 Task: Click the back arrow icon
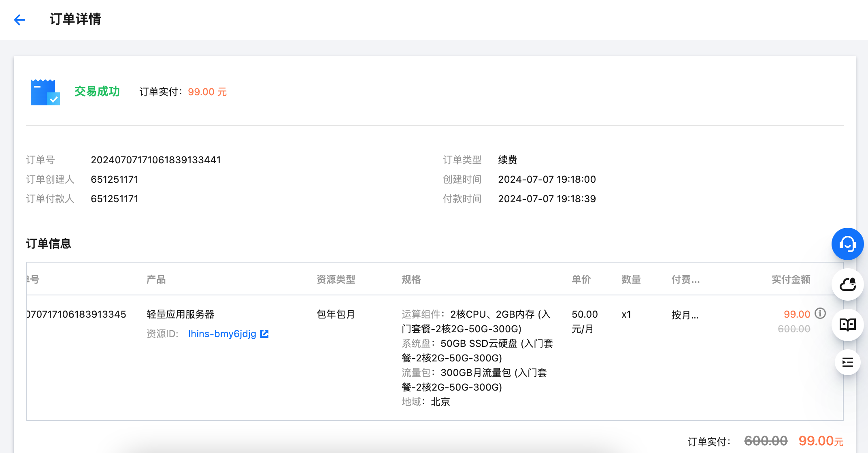point(19,19)
